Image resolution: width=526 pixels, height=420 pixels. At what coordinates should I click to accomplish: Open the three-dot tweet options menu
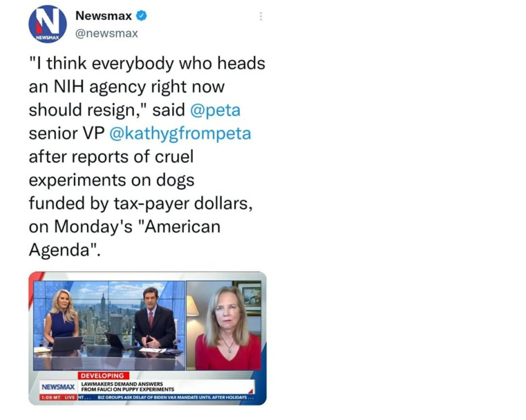pos(261,16)
